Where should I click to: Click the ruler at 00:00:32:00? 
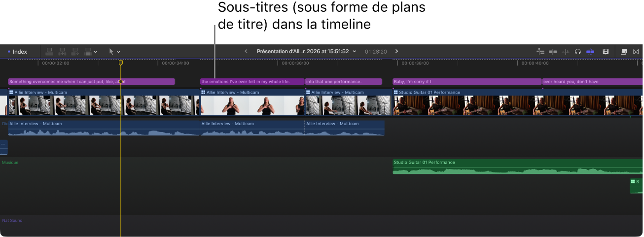55,63
